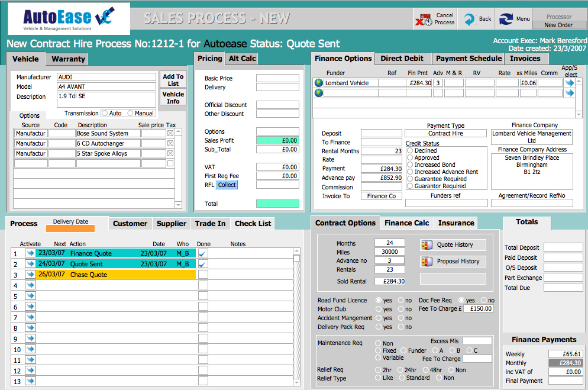This screenshot has width=588, height=390.
Task: Switch to Alt Calc tab
Action: pyautogui.click(x=243, y=59)
